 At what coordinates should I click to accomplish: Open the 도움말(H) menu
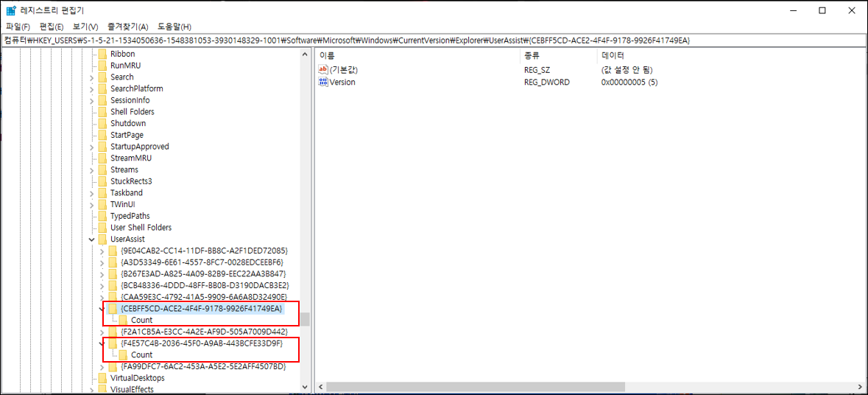[x=174, y=27]
